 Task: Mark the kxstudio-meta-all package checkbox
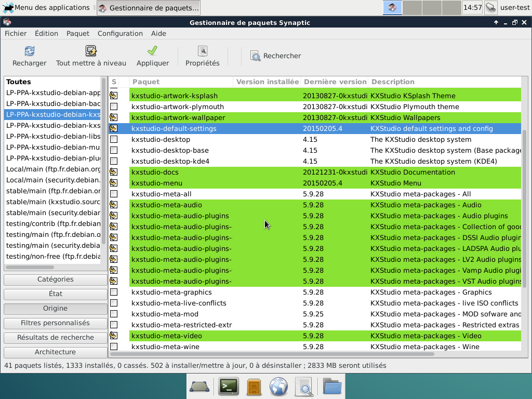[x=113, y=194]
